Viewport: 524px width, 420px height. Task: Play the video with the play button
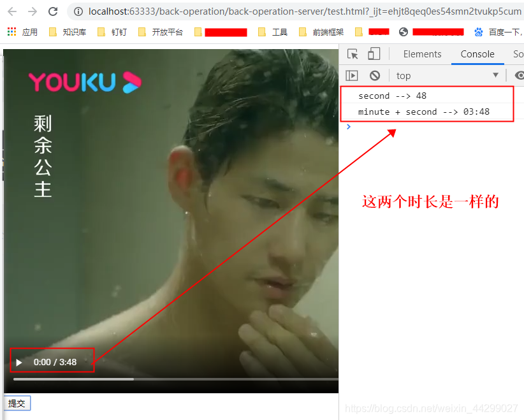click(x=19, y=363)
